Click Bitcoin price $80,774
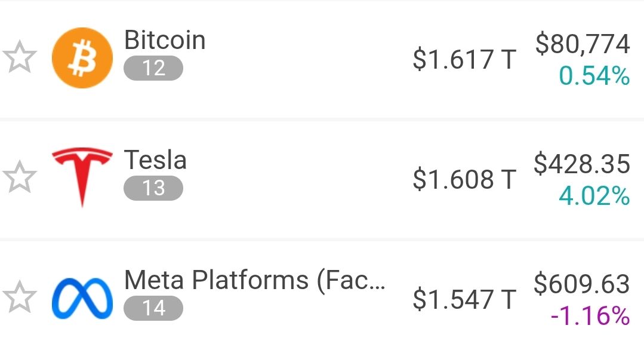This screenshot has width=644, height=356. click(x=583, y=44)
